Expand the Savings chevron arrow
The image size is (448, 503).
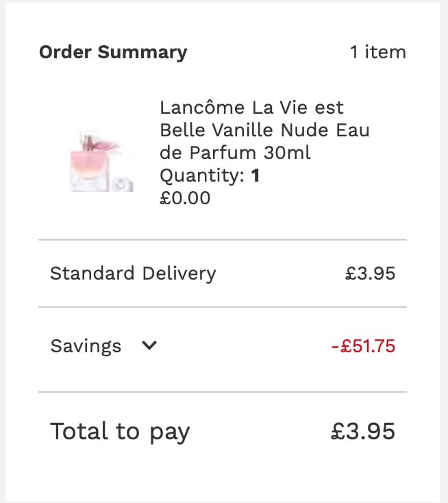tap(149, 345)
